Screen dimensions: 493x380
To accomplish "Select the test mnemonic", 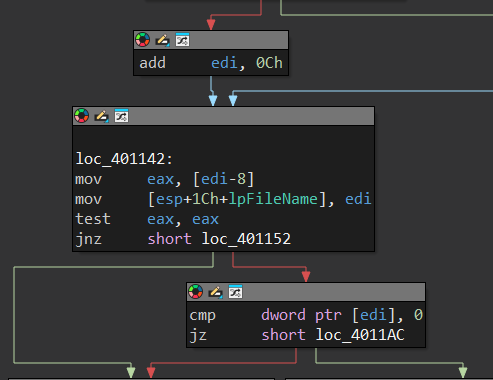I will click(93, 219).
